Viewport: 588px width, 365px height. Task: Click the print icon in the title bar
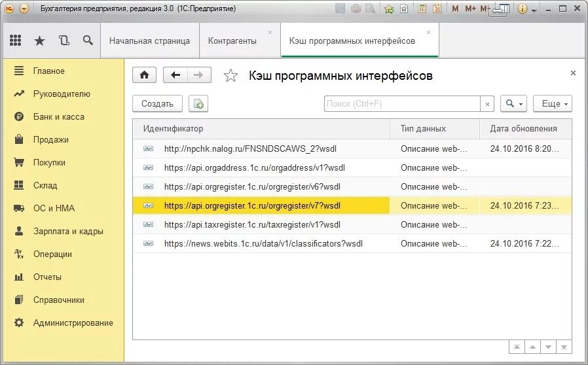[356, 9]
